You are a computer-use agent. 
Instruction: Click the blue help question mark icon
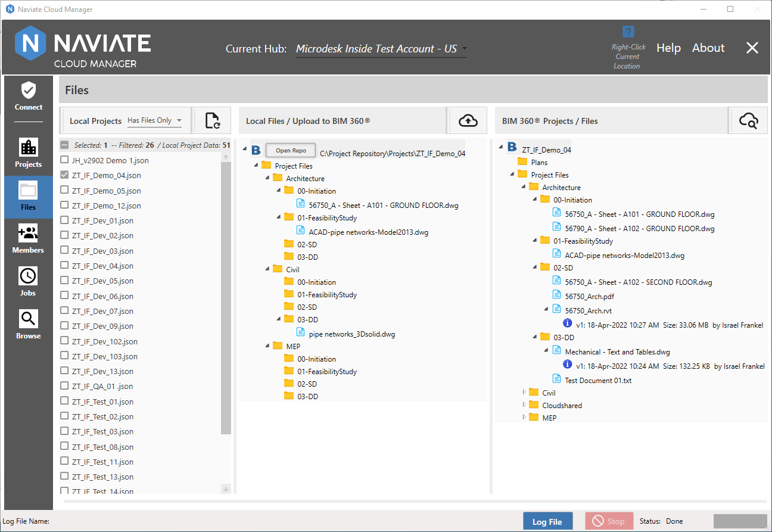coord(628,32)
